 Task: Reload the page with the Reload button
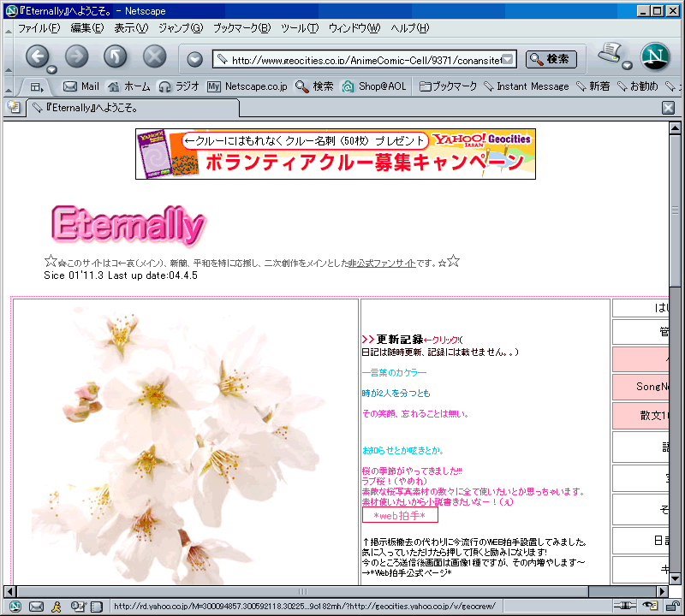[x=116, y=56]
